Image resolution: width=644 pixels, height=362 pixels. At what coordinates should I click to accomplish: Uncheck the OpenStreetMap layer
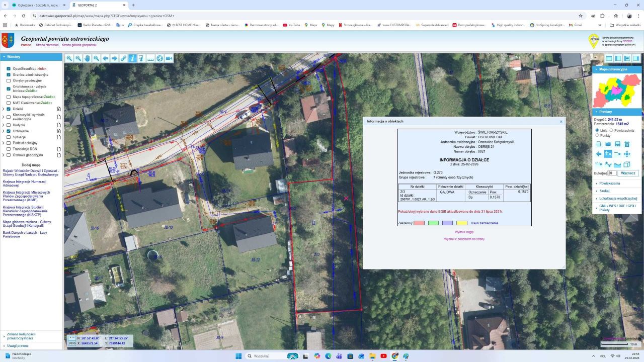click(x=9, y=68)
